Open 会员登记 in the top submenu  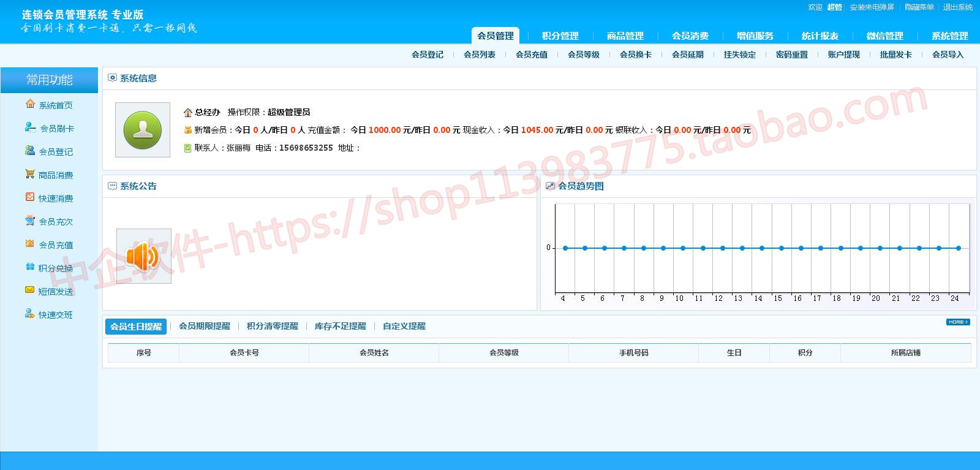[428, 55]
